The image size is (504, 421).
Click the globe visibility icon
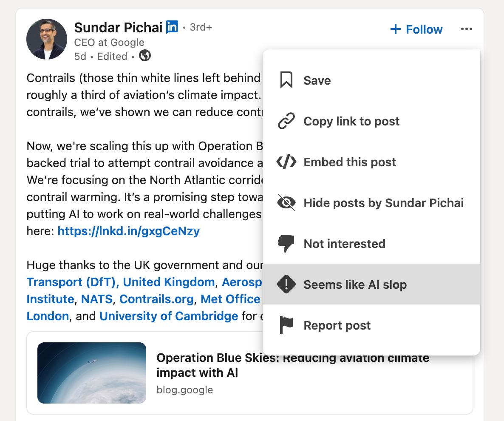tap(145, 56)
